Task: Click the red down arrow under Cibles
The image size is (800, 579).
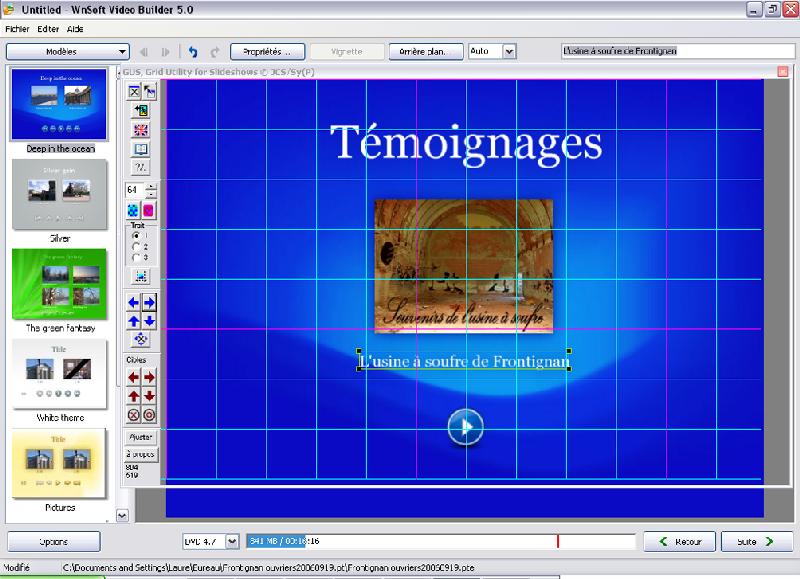Action: pos(149,396)
